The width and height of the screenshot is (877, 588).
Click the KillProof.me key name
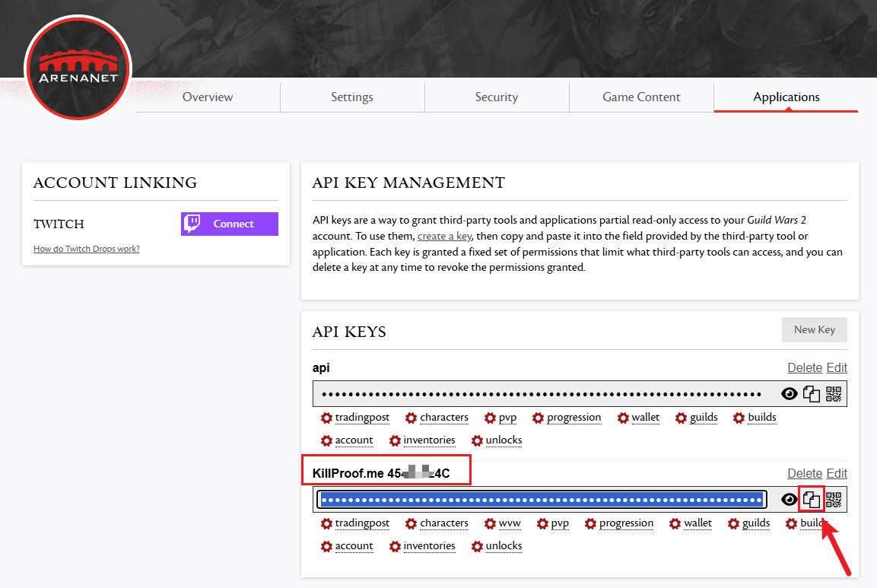[381, 473]
